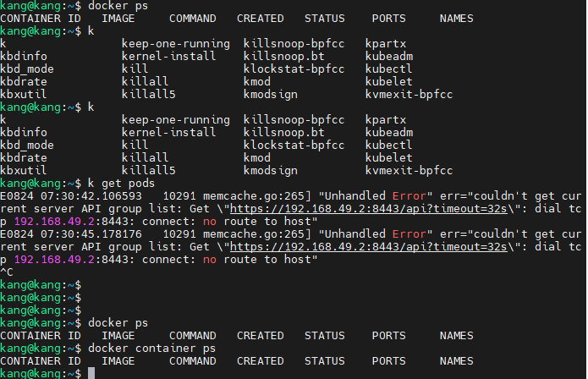This screenshot has height=379, width=588.
Task: Click "IMAGE" header in the topmost docker ps output
Action: (x=118, y=19)
